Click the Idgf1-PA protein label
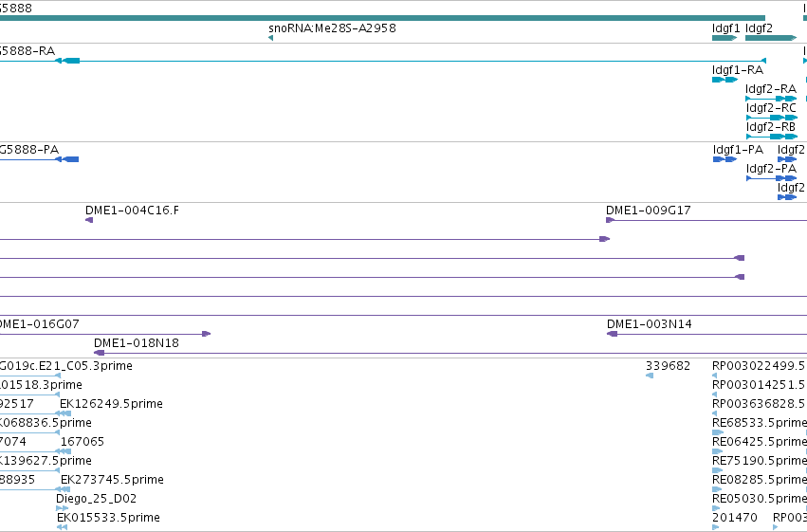807x532 pixels. (738, 150)
